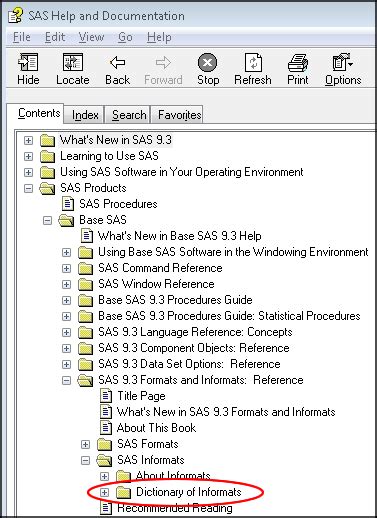Collapse the Base SAS node
The width and height of the screenshot is (377, 518).
click(x=47, y=220)
